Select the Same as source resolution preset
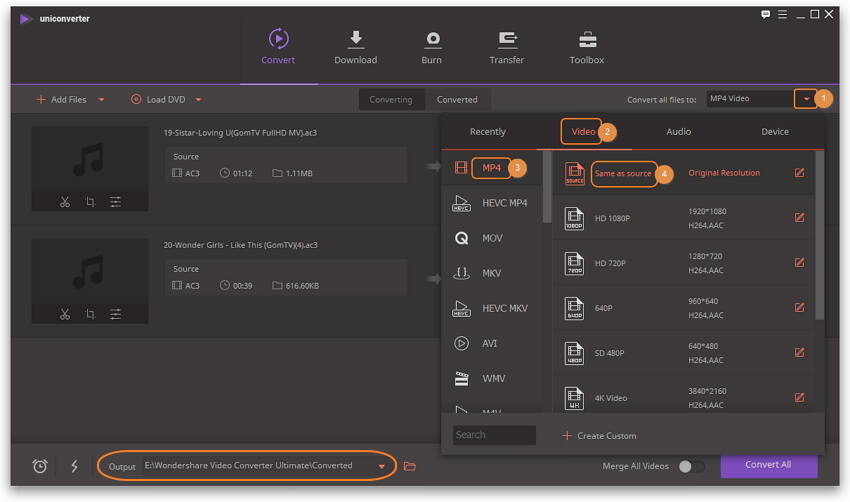The height and width of the screenshot is (502, 850). [684, 173]
